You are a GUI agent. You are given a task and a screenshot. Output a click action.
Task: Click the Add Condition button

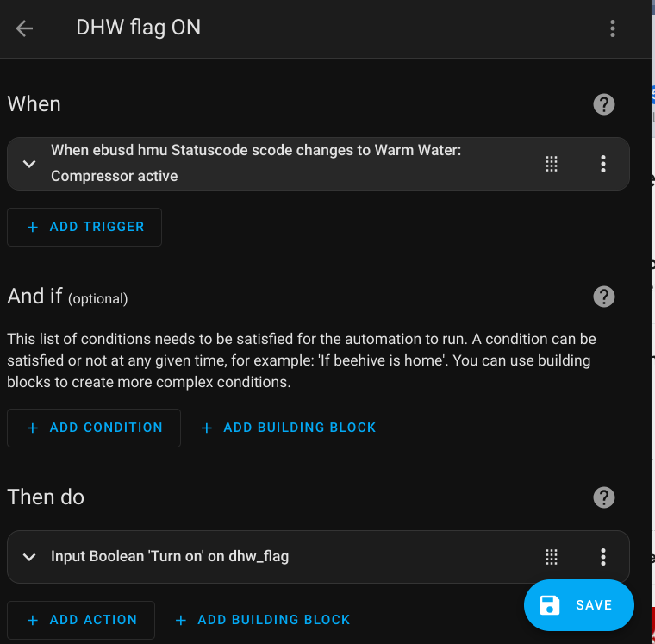pos(94,428)
